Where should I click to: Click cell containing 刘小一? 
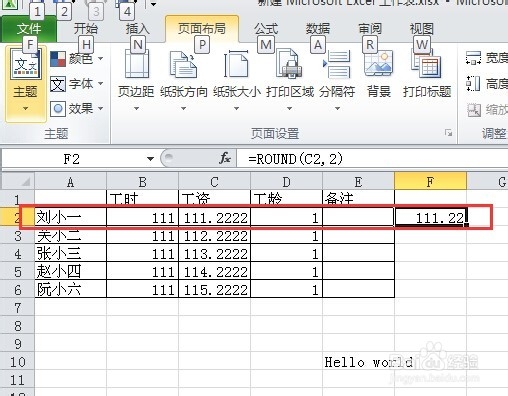pyautogui.click(x=70, y=218)
